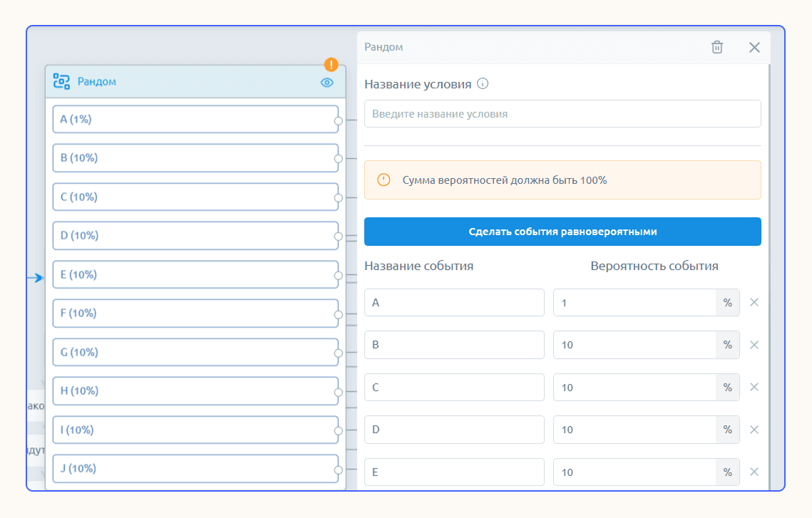Focus the Введите название условия field
This screenshot has height=518, width=812.
(562, 114)
